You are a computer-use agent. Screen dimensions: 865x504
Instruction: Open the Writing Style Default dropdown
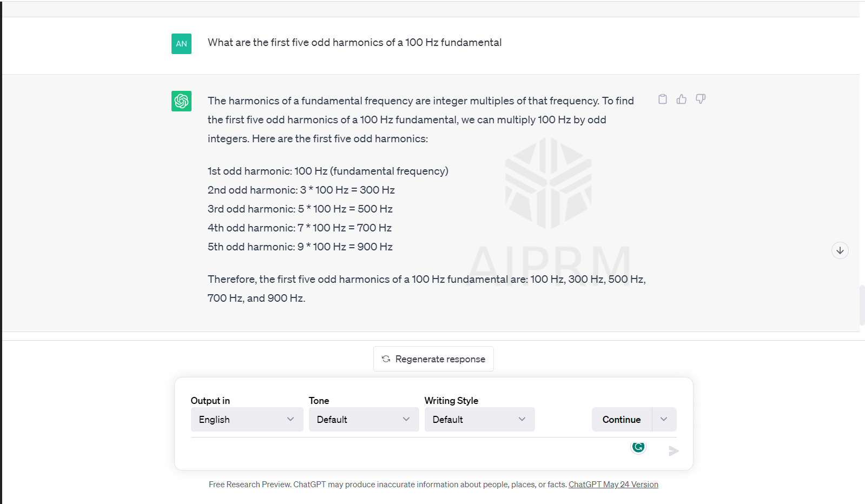[x=480, y=420]
